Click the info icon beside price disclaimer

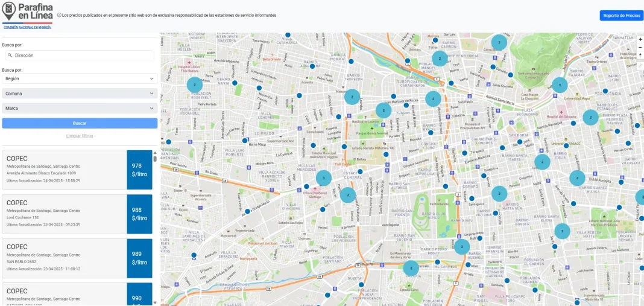(58, 15)
